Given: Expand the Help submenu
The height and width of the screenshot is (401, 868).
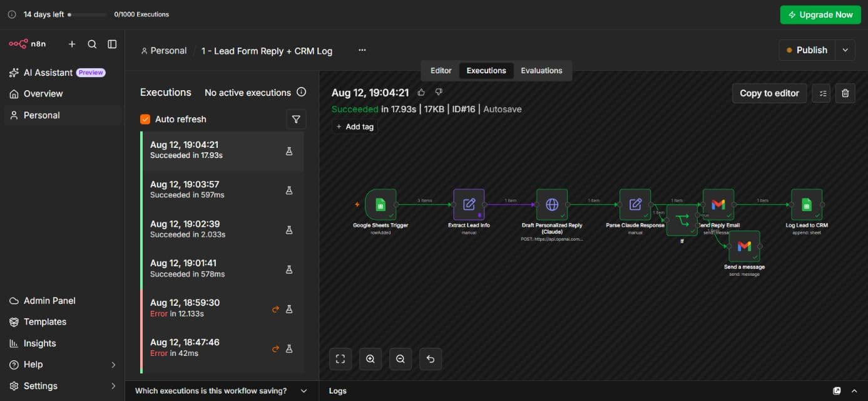Looking at the screenshot, I should pyautogui.click(x=113, y=365).
